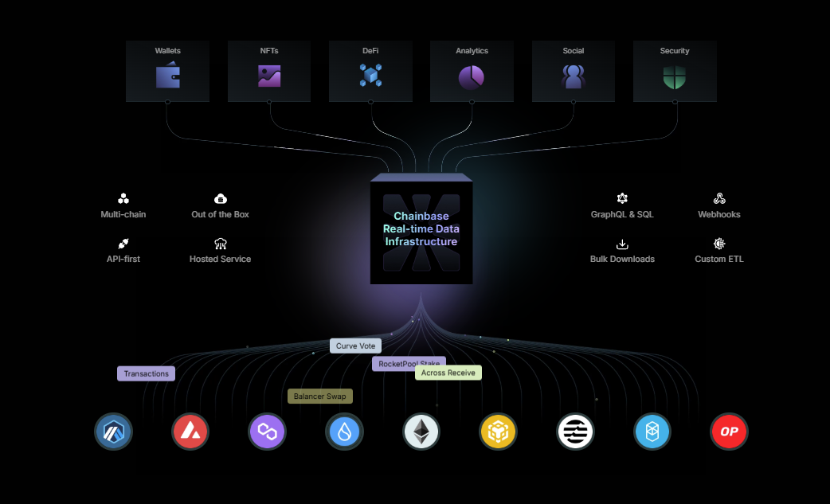The image size is (830, 504).
Task: Click the Analytics label
Action: pyautogui.click(x=472, y=51)
